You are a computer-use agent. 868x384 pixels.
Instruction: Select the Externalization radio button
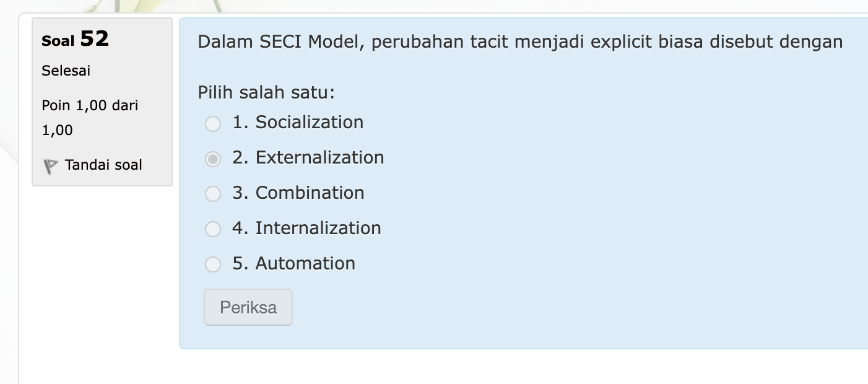click(x=213, y=159)
